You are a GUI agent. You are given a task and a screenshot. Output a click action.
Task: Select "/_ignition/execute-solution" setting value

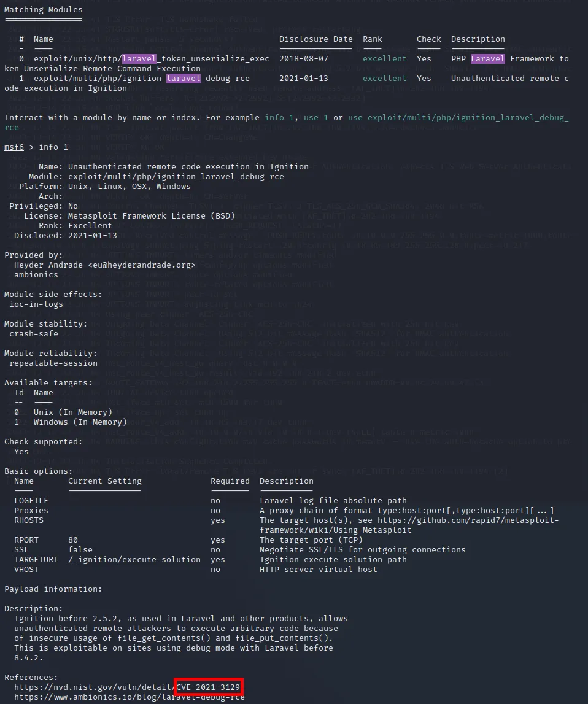click(134, 560)
